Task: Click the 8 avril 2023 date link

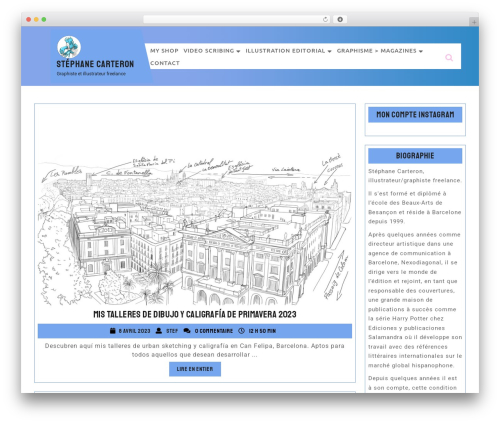Action: tap(134, 331)
